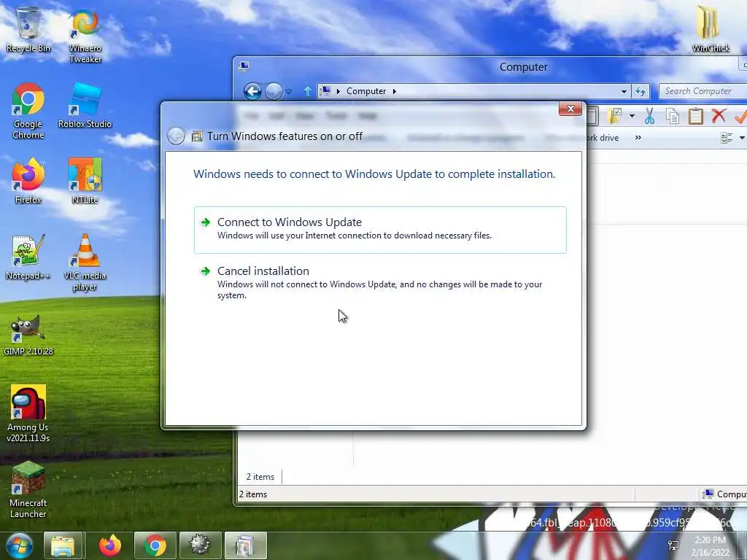Click network tray icon
Image resolution: width=747 pixels, height=560 pixels.
[x=673, y=545]
